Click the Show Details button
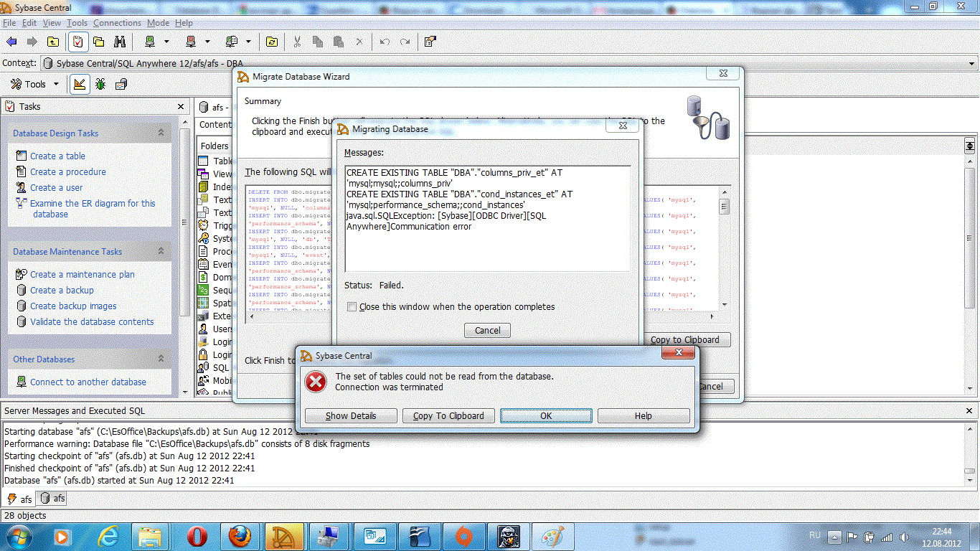Viewport: 980px width, 551px height. point(351,415)
